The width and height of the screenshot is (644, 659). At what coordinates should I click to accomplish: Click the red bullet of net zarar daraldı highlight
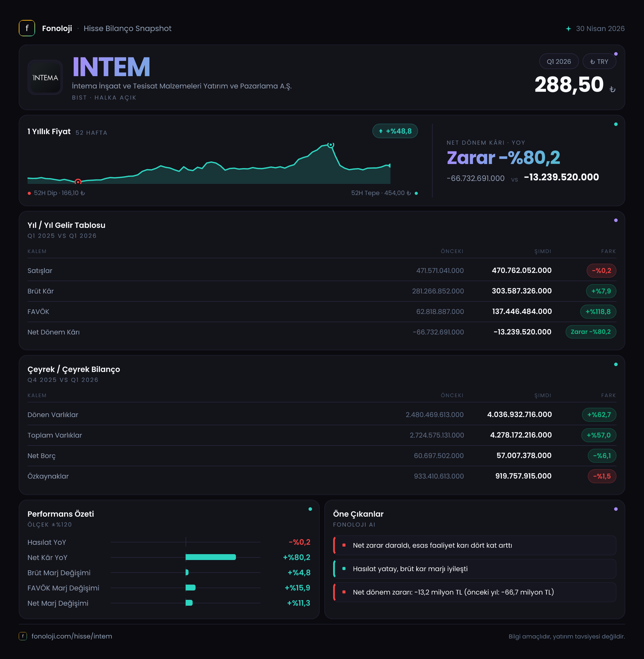(344, 545)
